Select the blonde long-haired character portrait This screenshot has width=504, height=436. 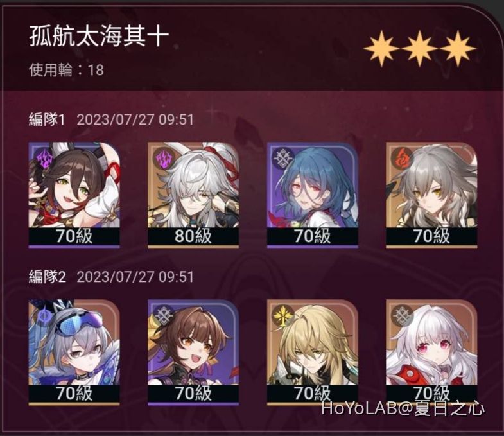click(x=313, y=353)
